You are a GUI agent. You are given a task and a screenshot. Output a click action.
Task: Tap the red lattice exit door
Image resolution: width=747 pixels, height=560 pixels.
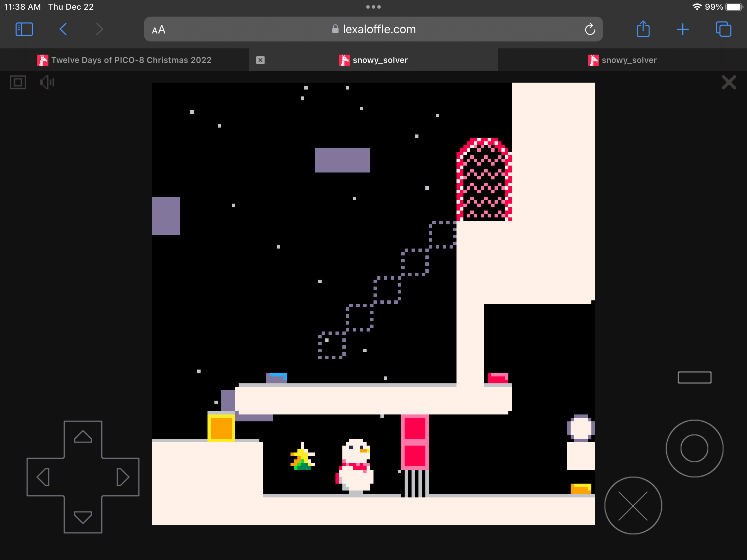[484, 179]
